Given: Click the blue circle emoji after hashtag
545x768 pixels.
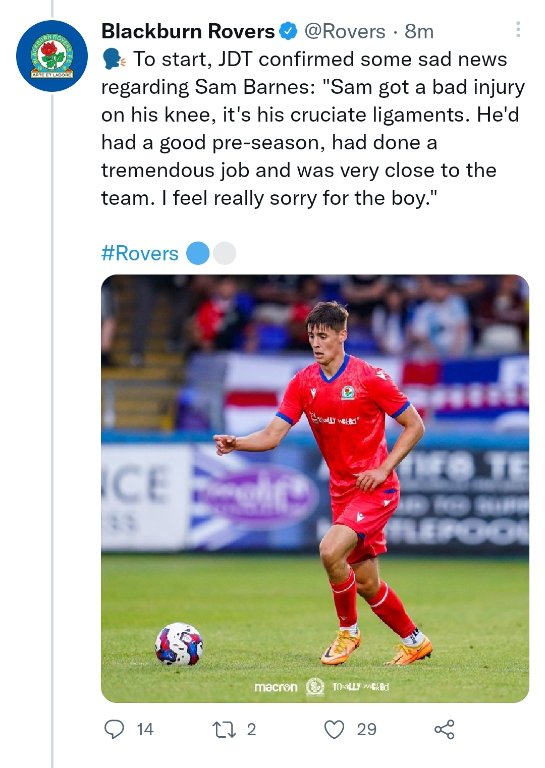Looking at the screenshot, I should click(198, 254).
